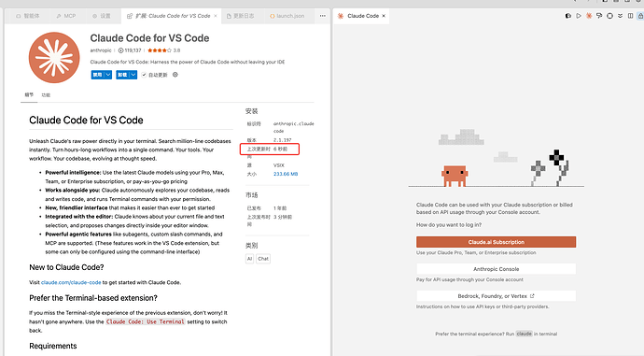Click the star rating 3.8
This screenshot has width=644, height=356.
[x=163, y=50]
